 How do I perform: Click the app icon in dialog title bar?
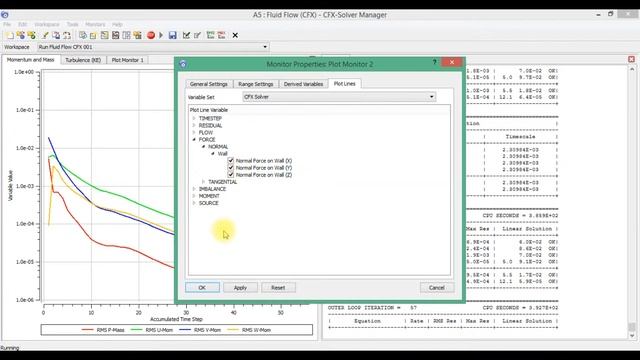pyautogui.click(x=183, y=64)
